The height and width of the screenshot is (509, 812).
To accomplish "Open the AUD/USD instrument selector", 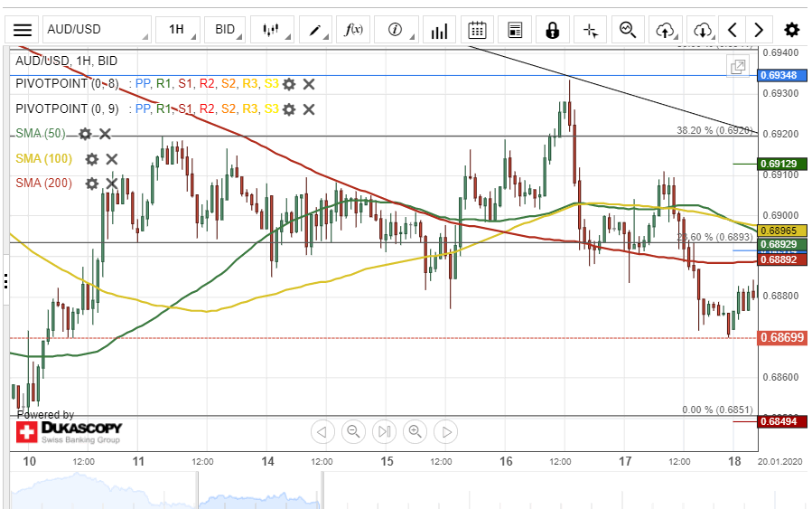I will (97, 30).
